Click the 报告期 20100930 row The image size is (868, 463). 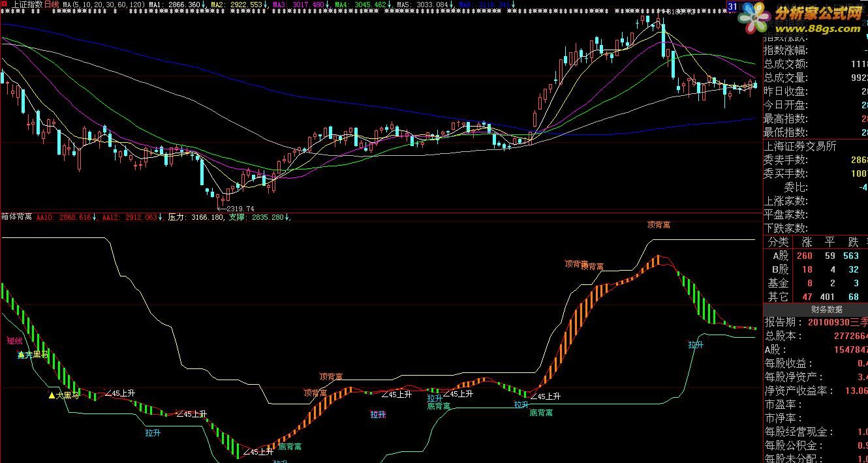tap(815, 322)
